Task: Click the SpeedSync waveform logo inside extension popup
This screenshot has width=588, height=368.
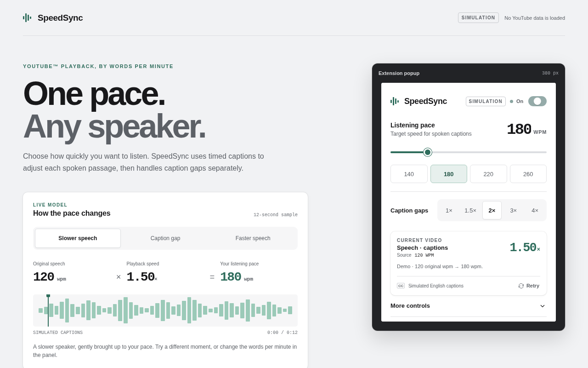Action: pyautogui.click(x=395, y=101)
